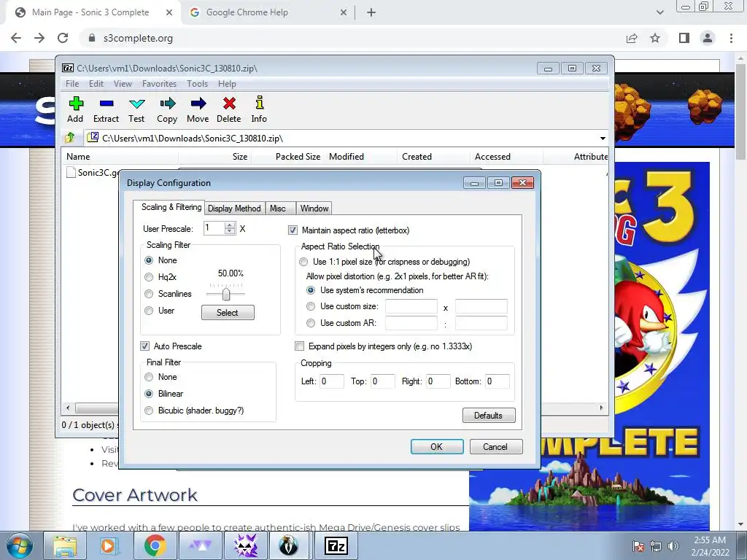Bookmark this page with the star icon

[655, 38]
